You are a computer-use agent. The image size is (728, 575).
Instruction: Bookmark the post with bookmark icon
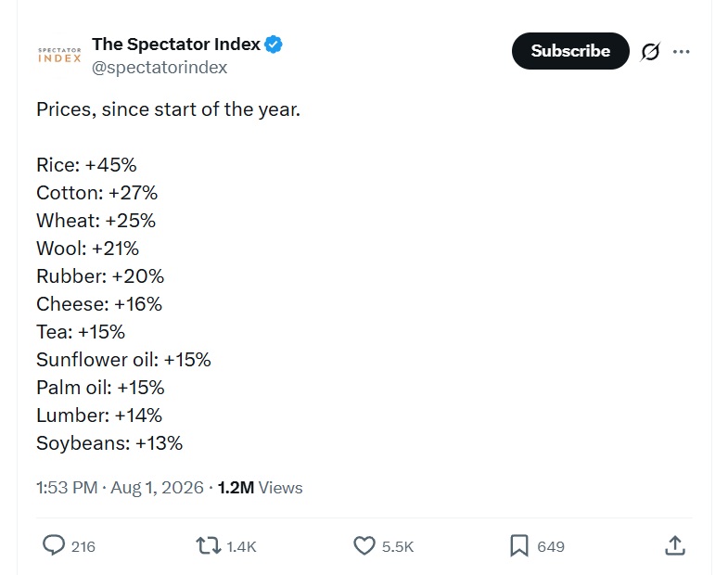(519, 545)
